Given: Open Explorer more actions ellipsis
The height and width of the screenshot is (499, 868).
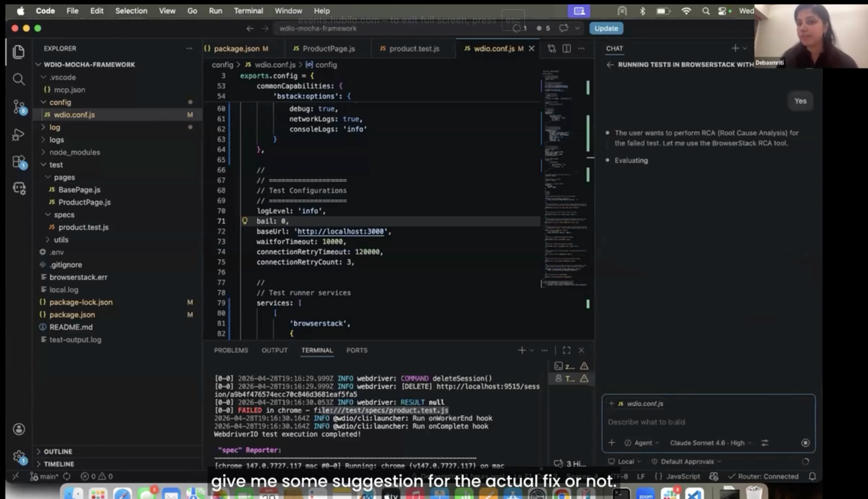Looking at the screenshot, I should (x=189, y=48).
